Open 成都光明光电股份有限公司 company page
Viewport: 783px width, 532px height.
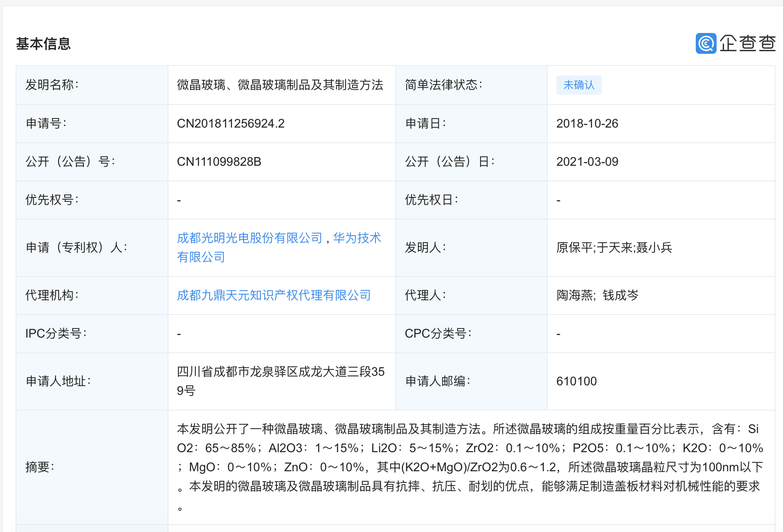[x=250, y=238]
